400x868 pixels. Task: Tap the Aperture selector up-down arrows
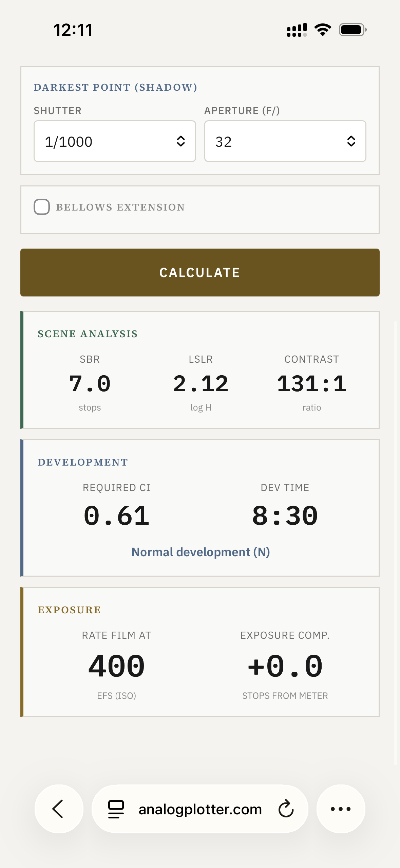[351, 141]
